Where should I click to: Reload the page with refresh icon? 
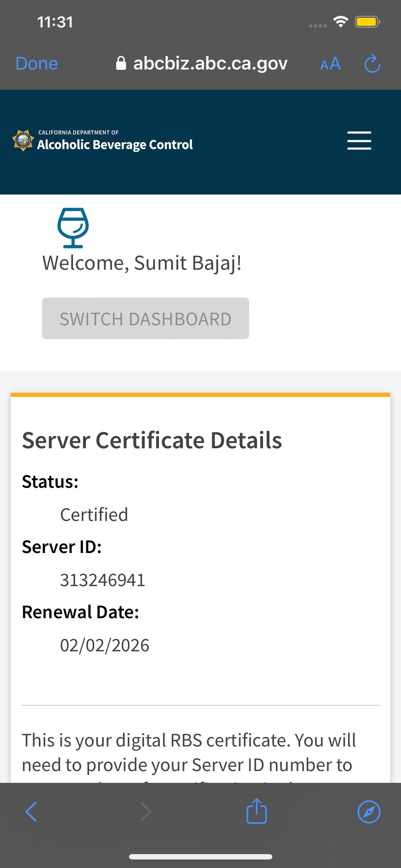372,64
